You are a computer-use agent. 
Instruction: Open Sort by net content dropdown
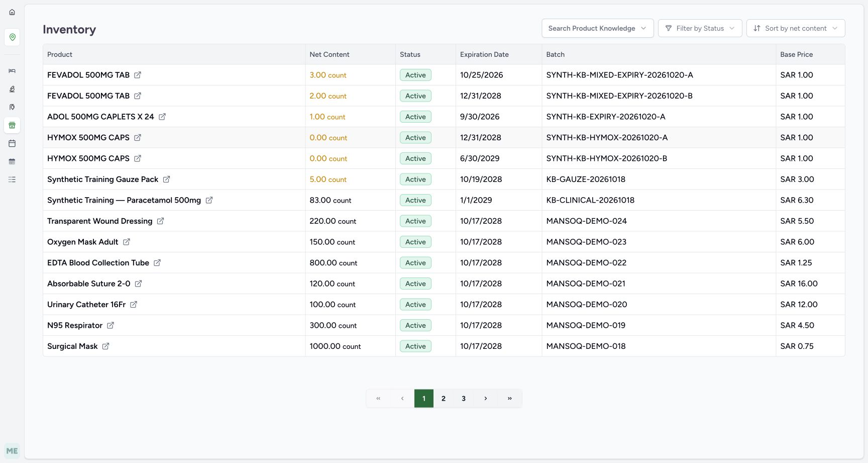coord(796,28)
